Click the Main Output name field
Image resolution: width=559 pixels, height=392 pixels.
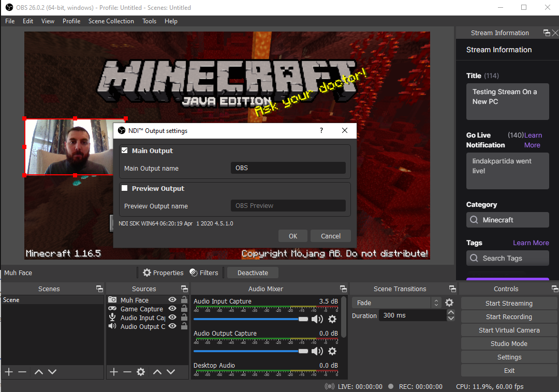[288, 168]
